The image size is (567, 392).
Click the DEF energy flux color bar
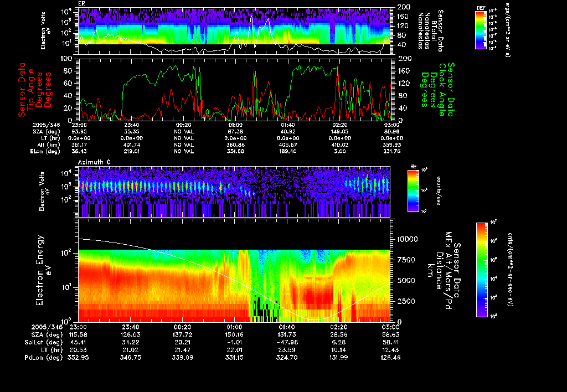point(481,30)
